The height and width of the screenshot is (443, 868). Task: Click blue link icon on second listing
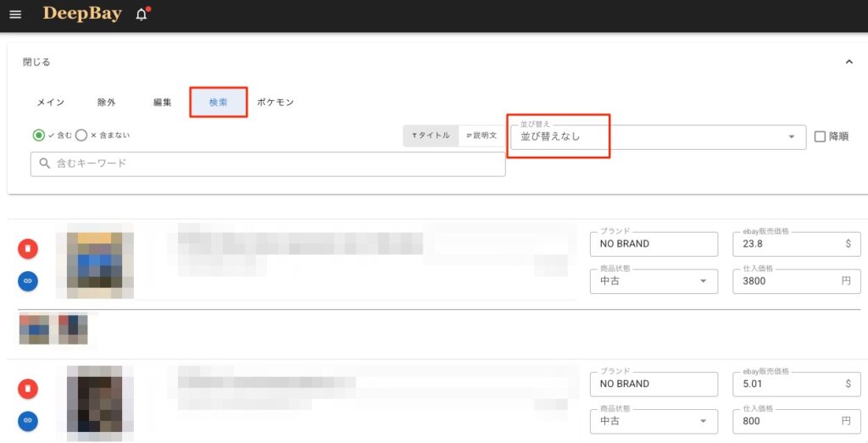pyautogui.click(x=28, y=420)
